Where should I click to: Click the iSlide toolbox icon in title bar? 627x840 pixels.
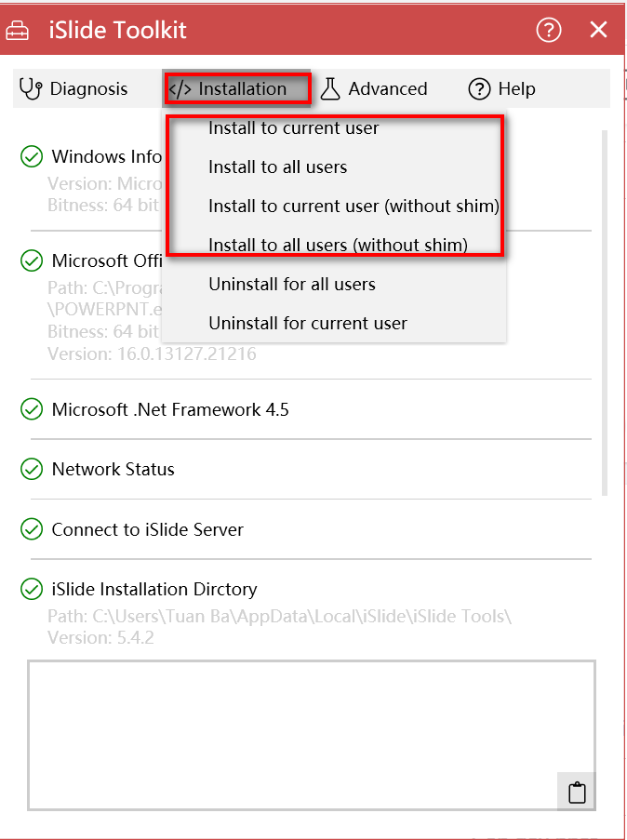tap(18, 30)
